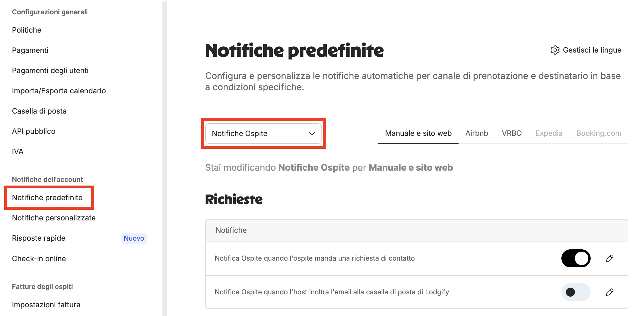Edit the host forwarded email notification pencil icon
Screen dimensions: 644x316
tap(609, 292)
